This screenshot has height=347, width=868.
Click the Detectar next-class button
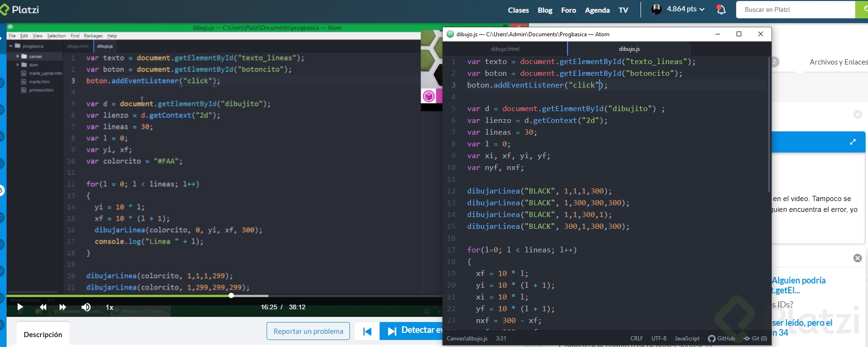[x=411, y=331]
